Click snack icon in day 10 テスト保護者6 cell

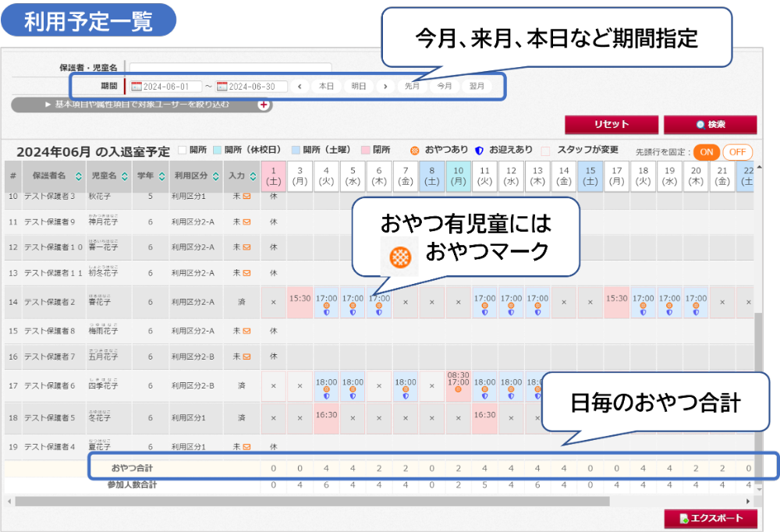point(458,389)
